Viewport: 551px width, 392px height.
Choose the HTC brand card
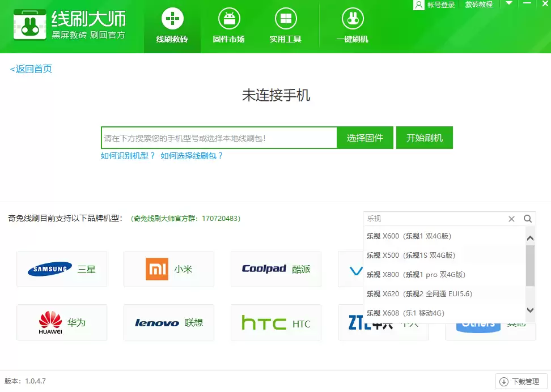click(x=276, y=322)
